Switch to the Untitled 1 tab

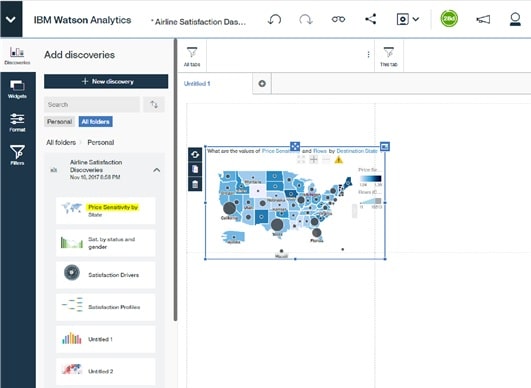(197, 84)
